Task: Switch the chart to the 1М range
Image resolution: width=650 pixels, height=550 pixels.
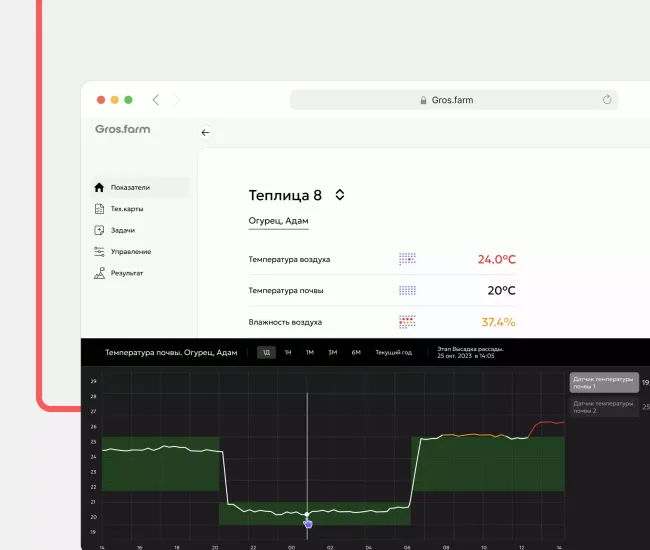Action: coord(310,352)
